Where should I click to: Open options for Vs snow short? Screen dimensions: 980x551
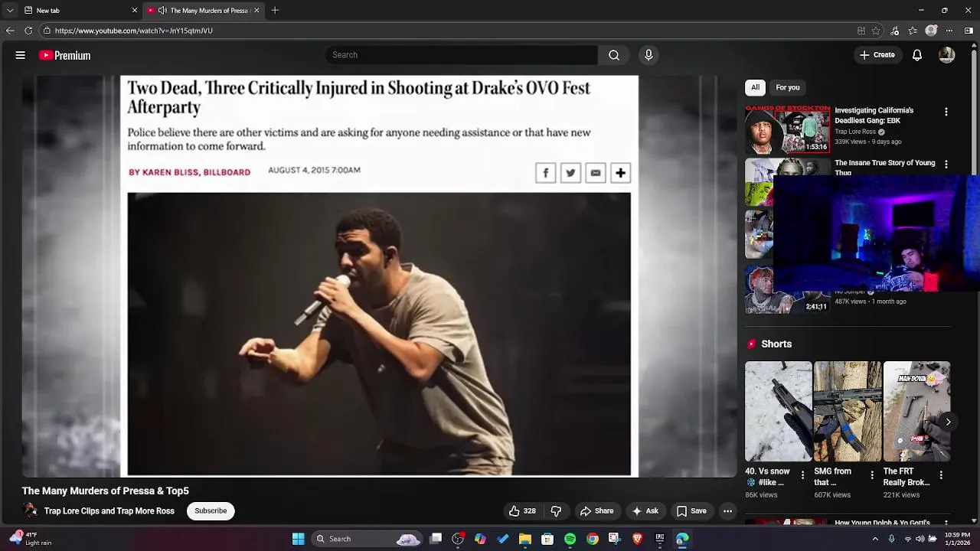click(802, 475)
